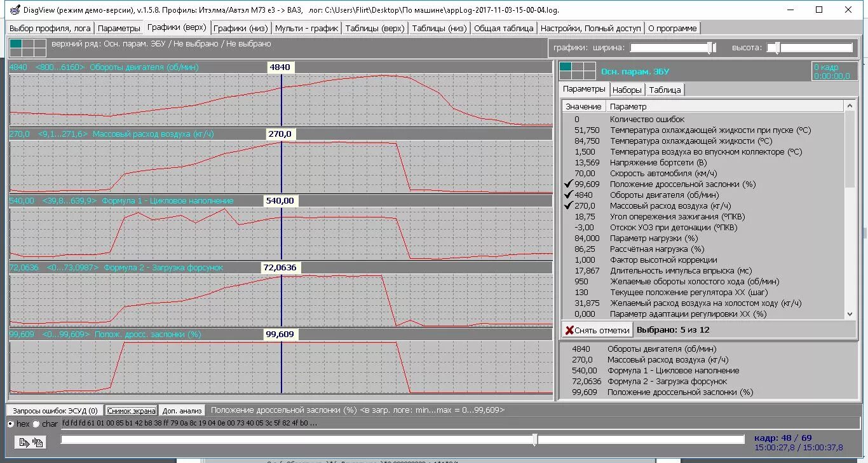This screenshot has width=868, height=463.
Task: Click the Формула 1 - Цикловое наполнение graph header
Action: [x=280, y=200]
